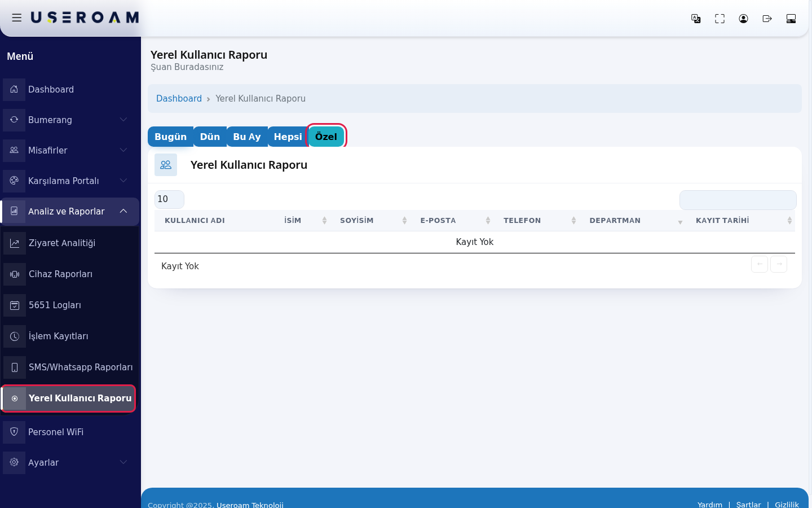This screenshot has height=508, width=812.
Task: Click the 5651 Logları calendar icon
Action: coord(15,305)
